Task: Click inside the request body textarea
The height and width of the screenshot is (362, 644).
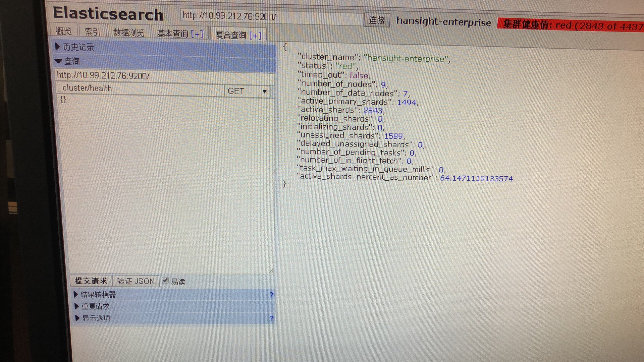Action: click(166, 184)
